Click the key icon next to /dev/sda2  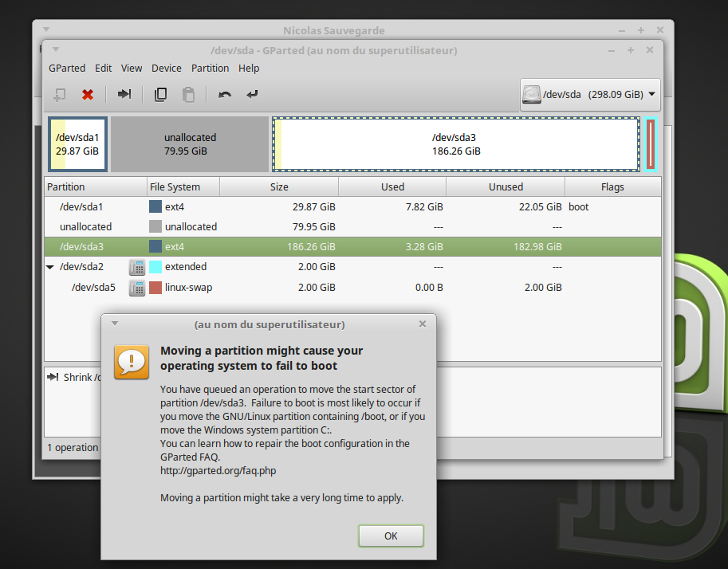point(137,267)
